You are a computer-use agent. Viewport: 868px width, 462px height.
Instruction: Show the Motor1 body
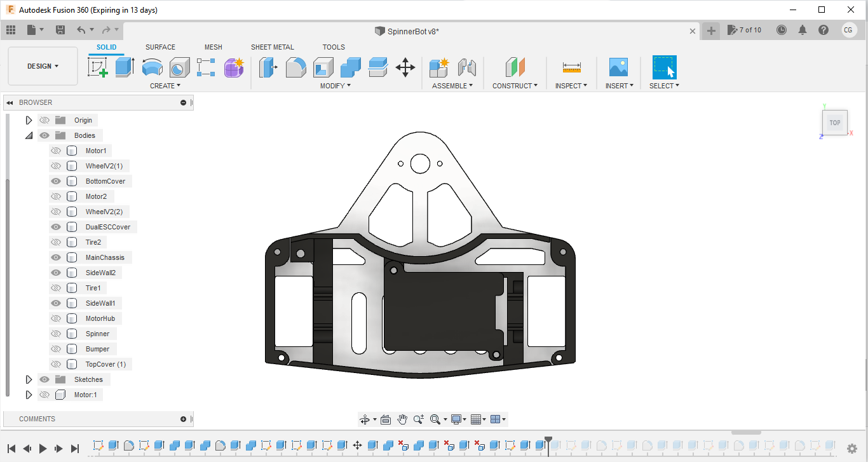[x=56, y=150]
